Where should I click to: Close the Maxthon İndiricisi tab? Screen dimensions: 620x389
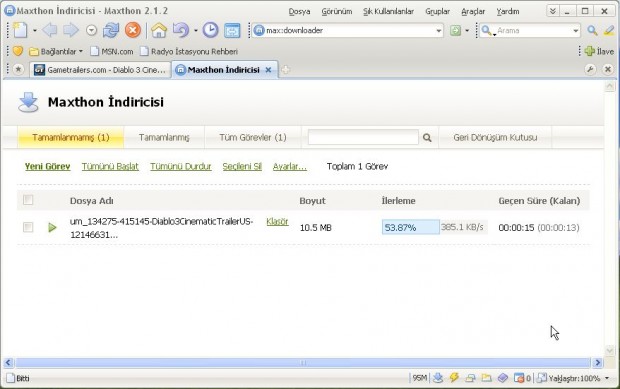268,70
